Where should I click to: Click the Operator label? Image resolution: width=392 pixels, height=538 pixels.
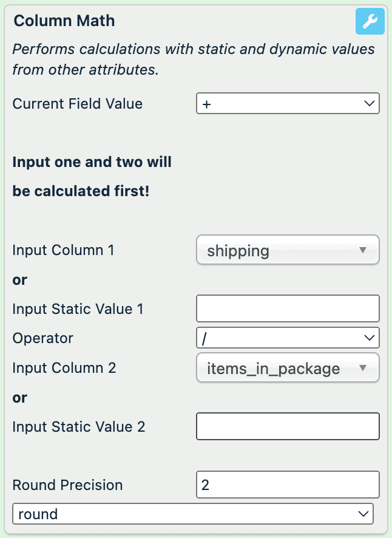pos(43,338)
